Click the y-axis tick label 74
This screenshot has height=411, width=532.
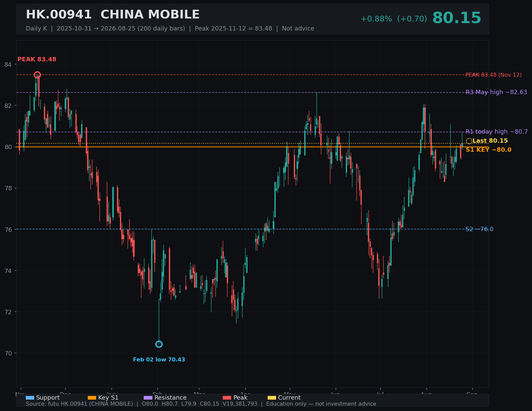(x=8, y=270)
